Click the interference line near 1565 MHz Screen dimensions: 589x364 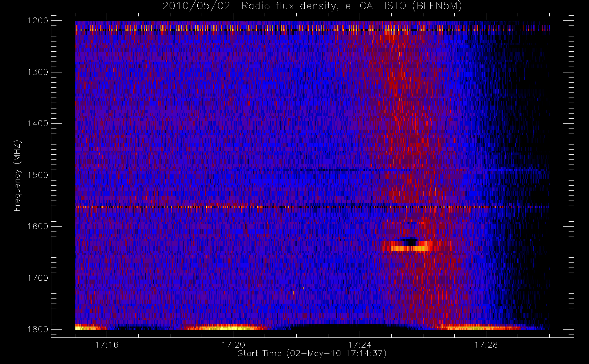(x=312, y=207)
